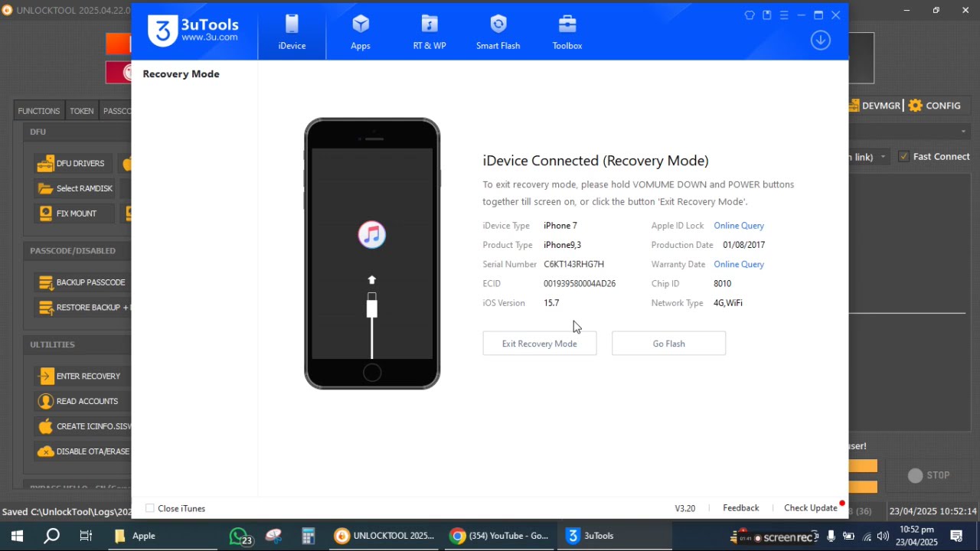Click production date 01/08/2017
Screen dimensions: 980x551
[743, 245]
